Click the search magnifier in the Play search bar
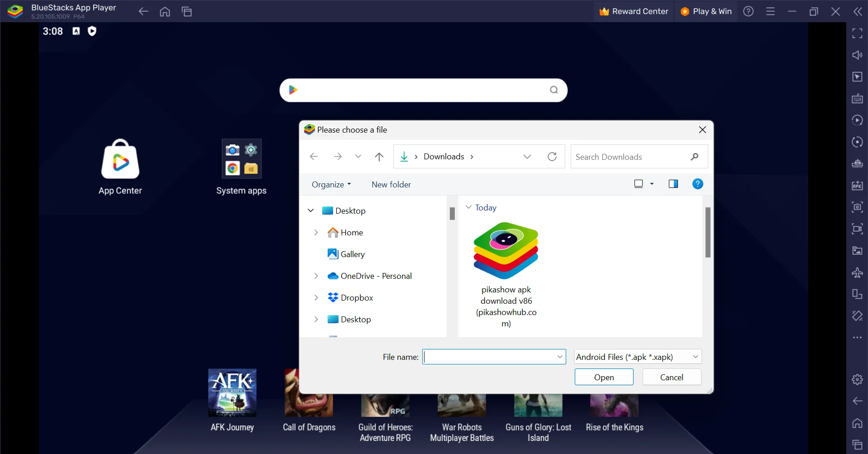868x454 pixels. click(554, 90)
